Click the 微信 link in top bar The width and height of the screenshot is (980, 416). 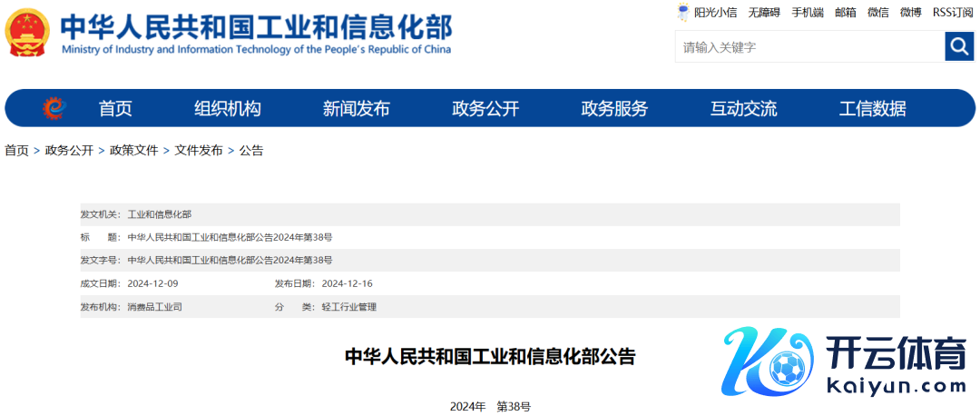click(877, 13)
